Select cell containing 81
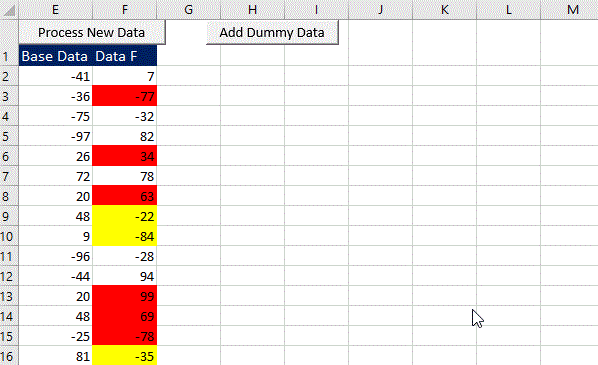The width and height of the screenshot is (598, 365). (55, 355)
